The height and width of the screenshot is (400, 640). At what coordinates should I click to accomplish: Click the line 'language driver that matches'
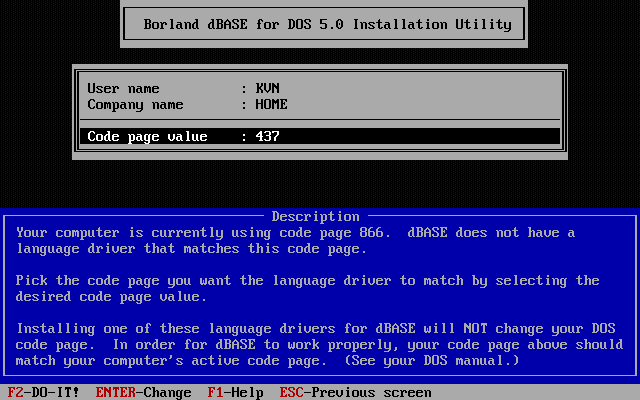(191, 249)
